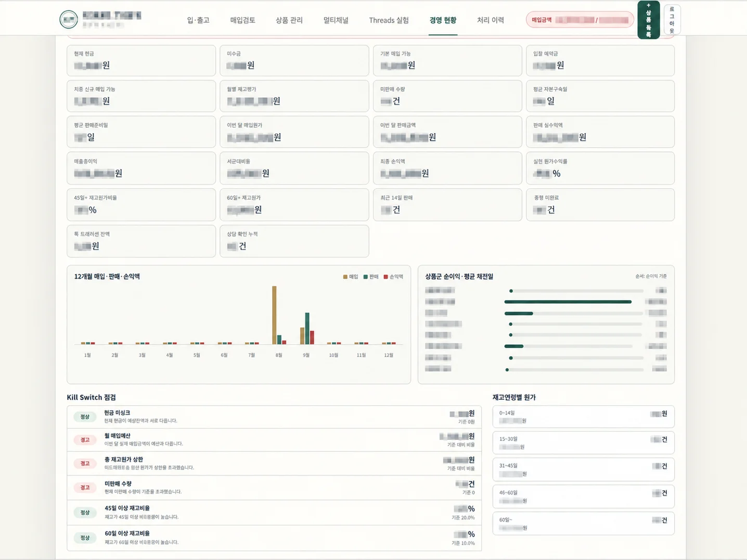Click the 정상 badge for 60일 이상 재고비율
This screenshot has width=747, height=560.
pos(85,538)
